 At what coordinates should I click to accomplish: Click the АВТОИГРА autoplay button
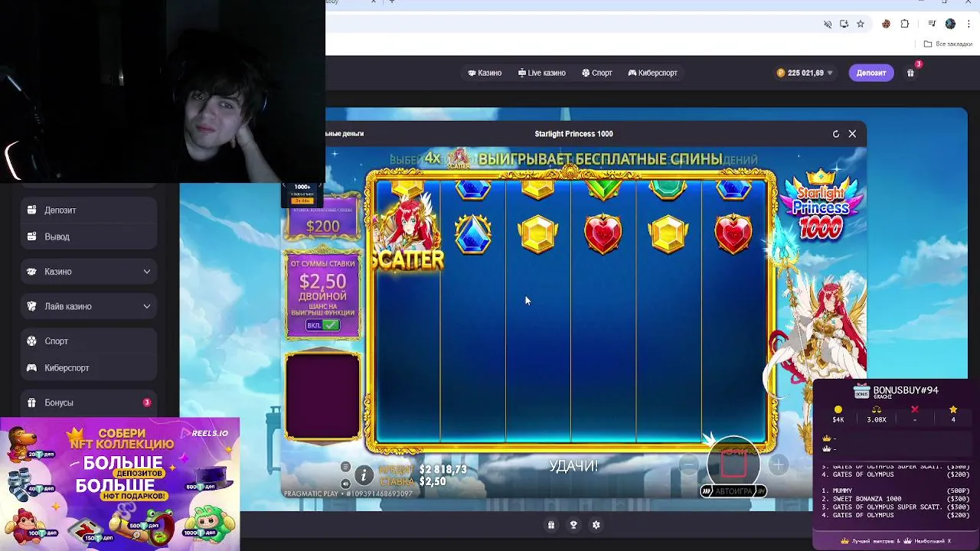733,491
